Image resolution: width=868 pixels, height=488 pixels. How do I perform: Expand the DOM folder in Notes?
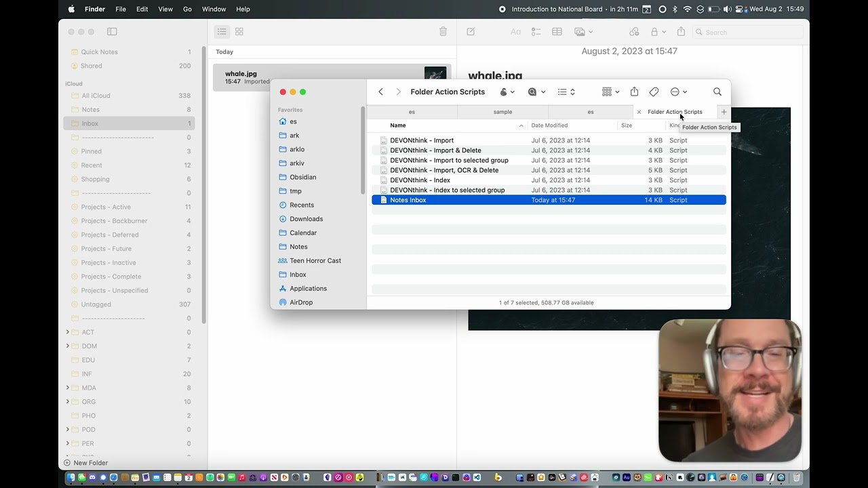(67, 346)
